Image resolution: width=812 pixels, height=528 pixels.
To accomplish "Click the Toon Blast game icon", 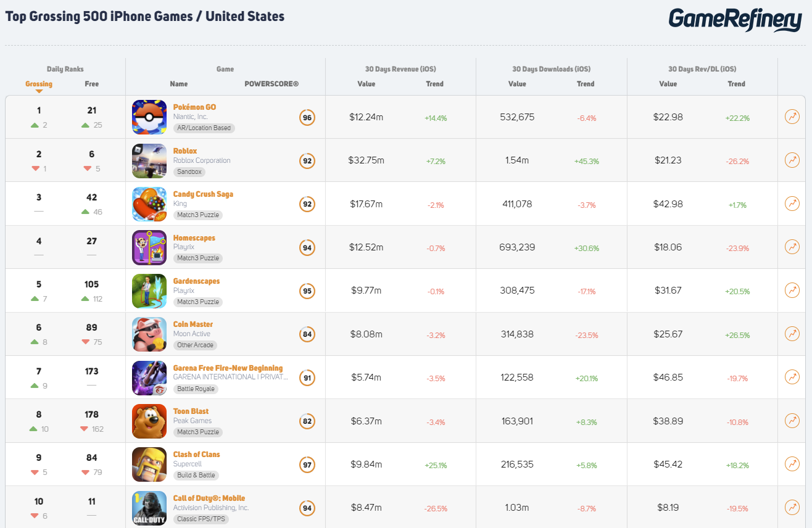I will (149, 421).
